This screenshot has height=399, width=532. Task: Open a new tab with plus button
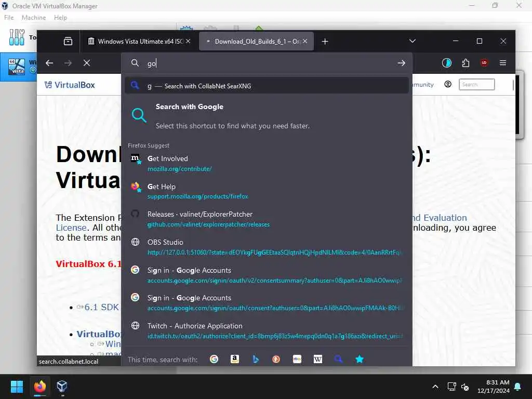point(325,42)
